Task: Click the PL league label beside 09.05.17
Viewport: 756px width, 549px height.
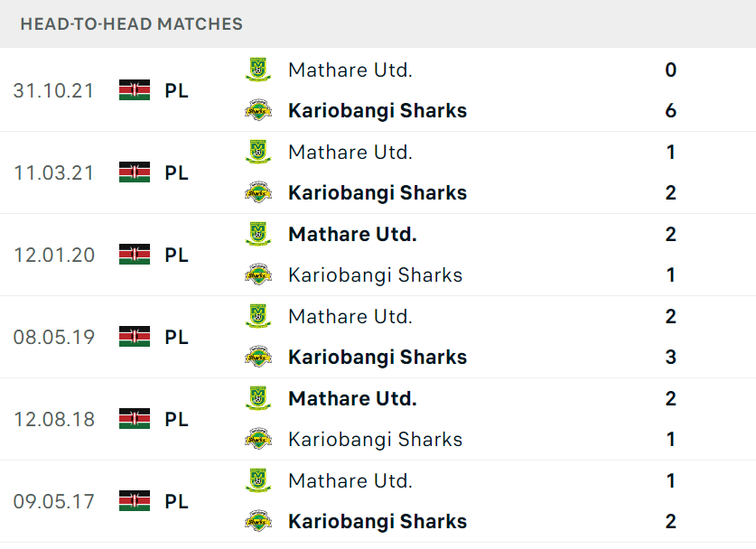Action: [176, 501]
